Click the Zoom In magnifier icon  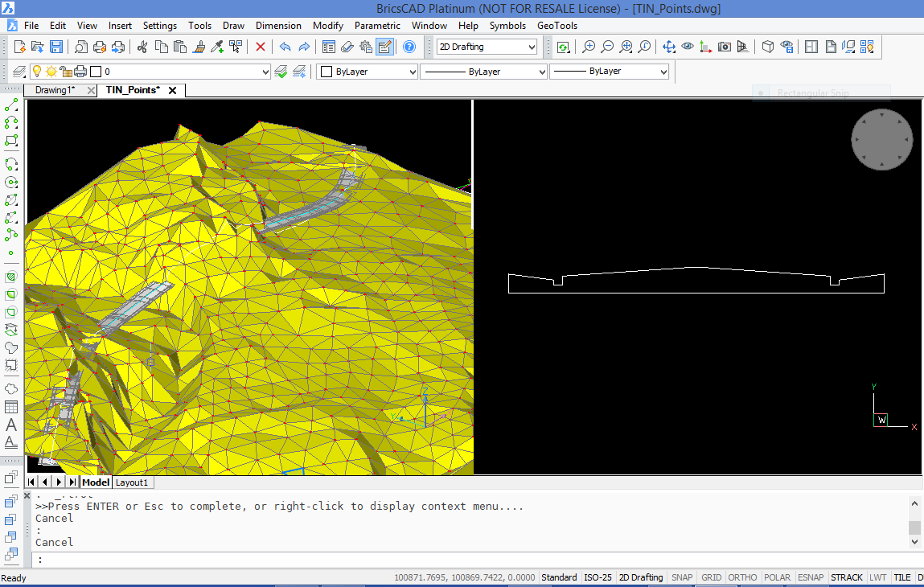[589, 47]
